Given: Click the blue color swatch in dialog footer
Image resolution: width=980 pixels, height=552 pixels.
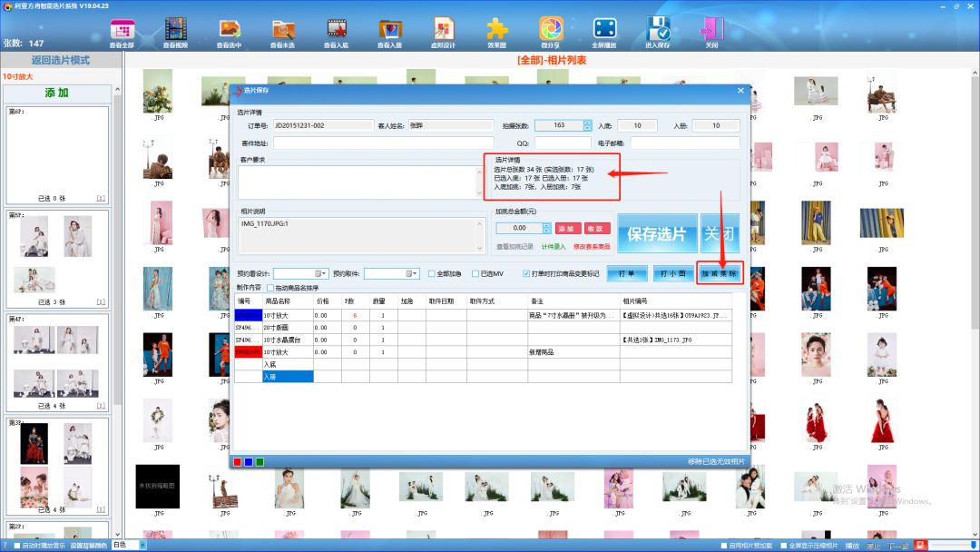Looking at the screenshot, I should (x=249, y=462).
